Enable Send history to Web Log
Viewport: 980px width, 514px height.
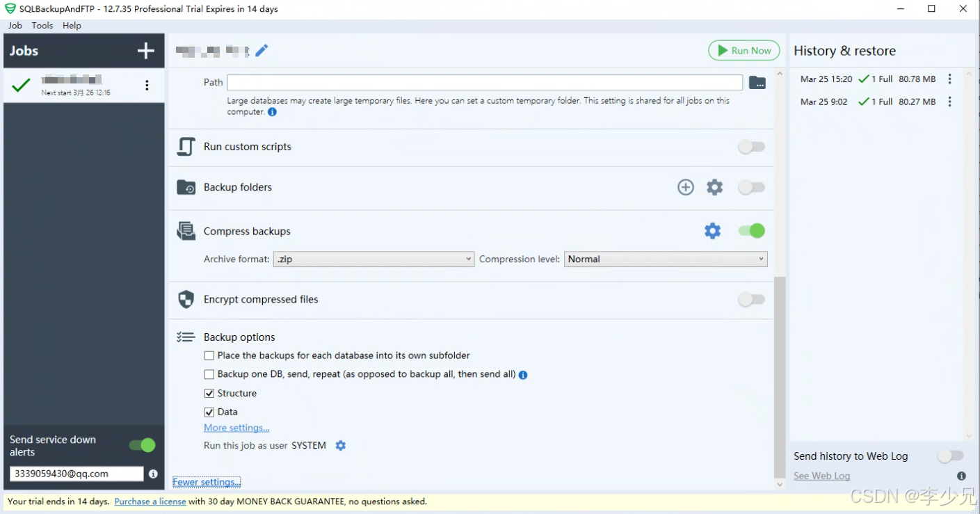950,456
